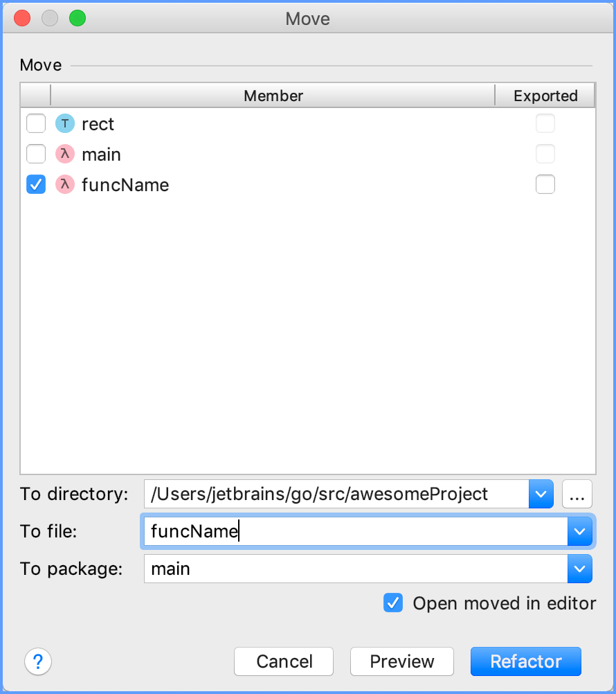Open the To package dropdown
Image resolution: width=616 pixels, height=694 pixels.
580,569
